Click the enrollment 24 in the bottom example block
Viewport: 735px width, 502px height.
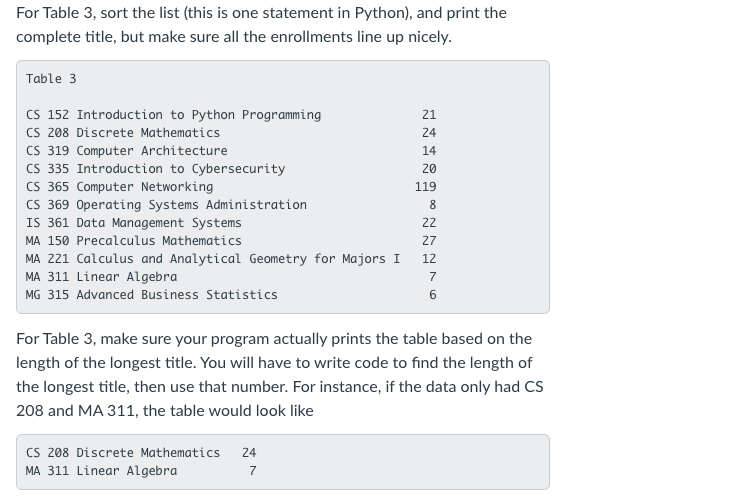click(x=249, y=453)
